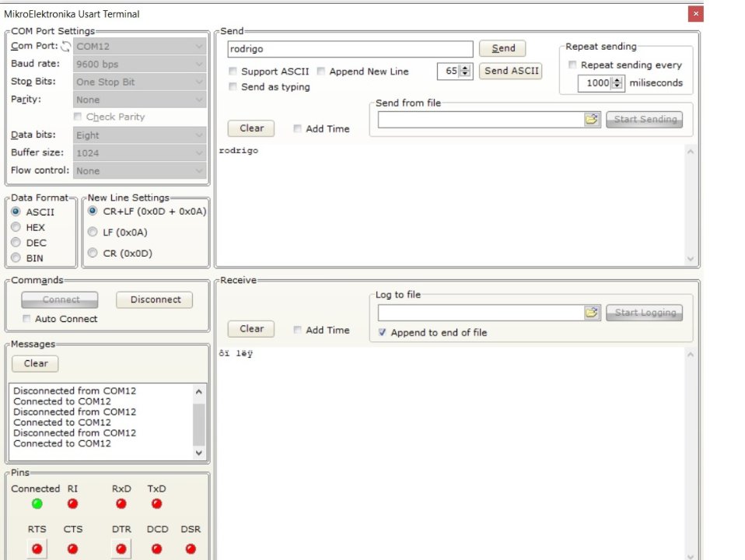Click the Send area scrollbar up arrow

click(691, 152)
